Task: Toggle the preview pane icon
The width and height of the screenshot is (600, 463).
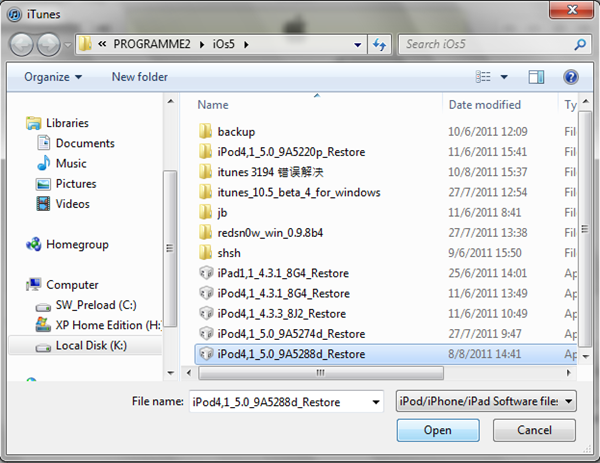Action: [x=536, y=77]
